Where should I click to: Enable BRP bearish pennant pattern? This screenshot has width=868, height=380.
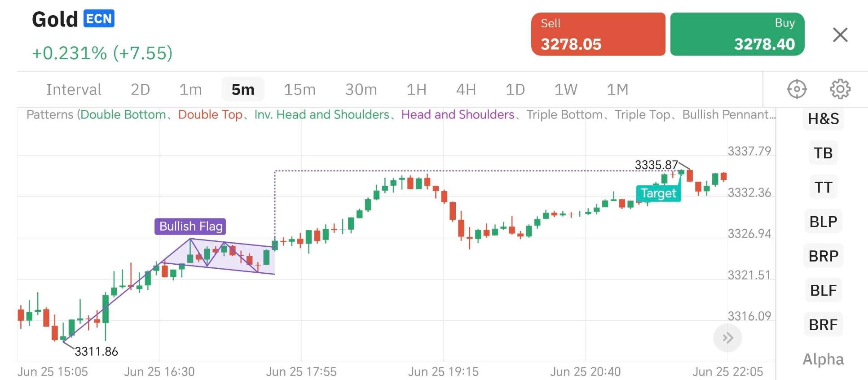pyautogui.click(x=823, y=256)
